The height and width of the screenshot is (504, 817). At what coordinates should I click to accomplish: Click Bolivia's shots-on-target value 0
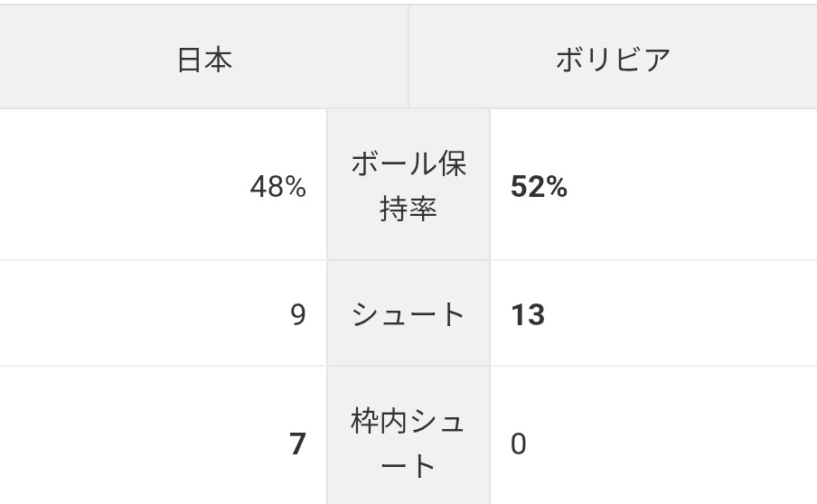click(x=519, y=444)
